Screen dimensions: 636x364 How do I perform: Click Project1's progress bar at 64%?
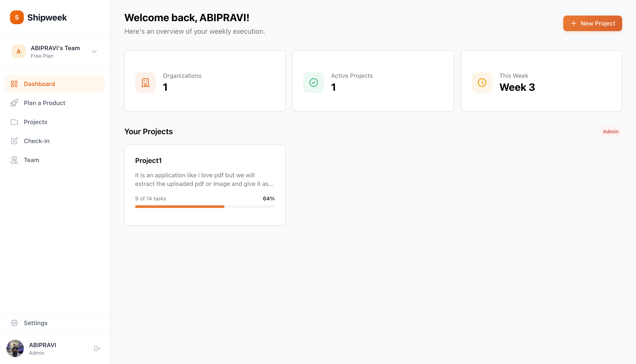(x=205, y=206)
